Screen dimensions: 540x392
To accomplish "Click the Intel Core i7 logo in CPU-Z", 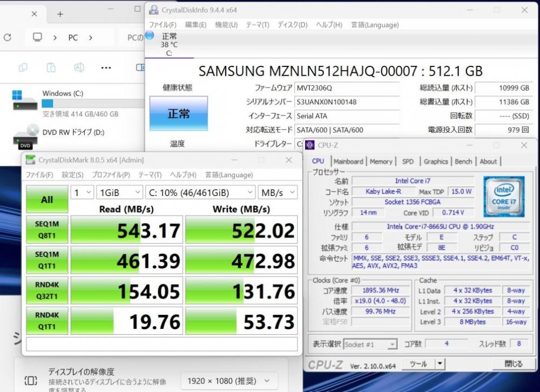I will point(504,197).
